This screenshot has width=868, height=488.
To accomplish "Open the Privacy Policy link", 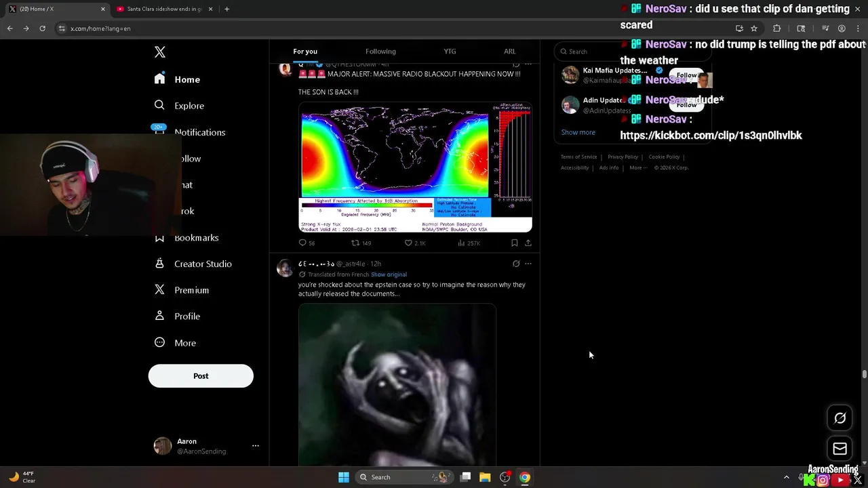I will (623, 157).
